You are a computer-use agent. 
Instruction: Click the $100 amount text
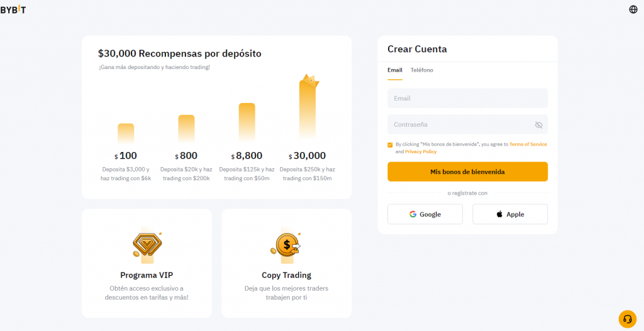pyautogui.click(x=126, y=156)
